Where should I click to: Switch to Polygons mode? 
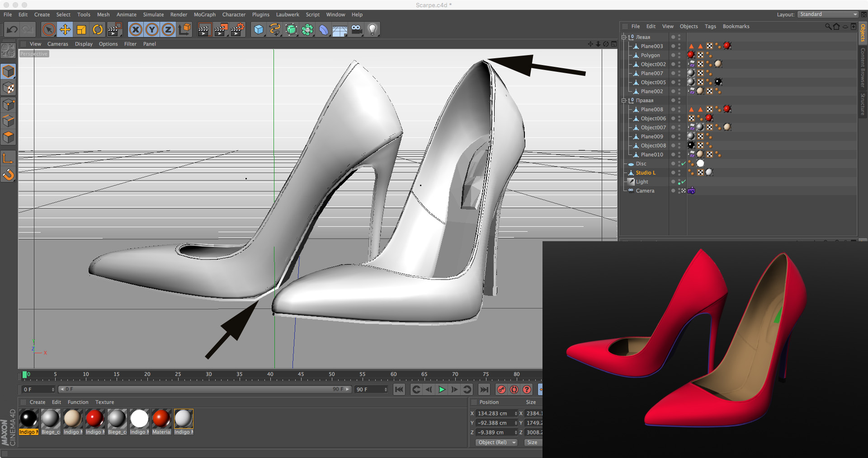click(x=8, y=137)
